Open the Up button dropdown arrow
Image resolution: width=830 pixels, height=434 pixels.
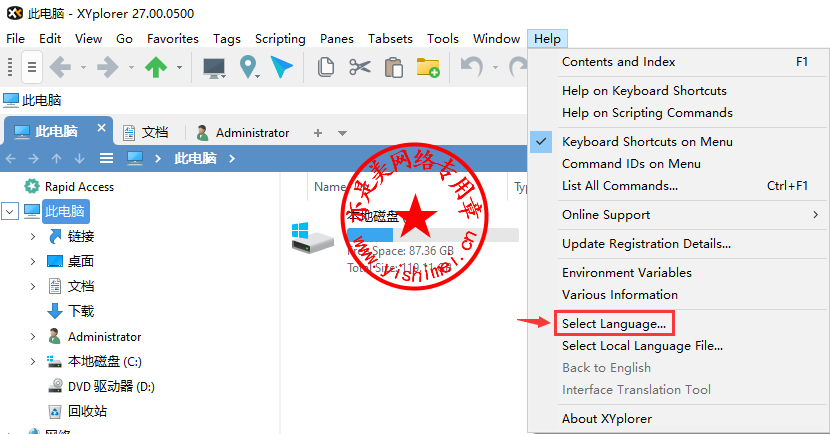pyautogui.click(x=179, y=68)
